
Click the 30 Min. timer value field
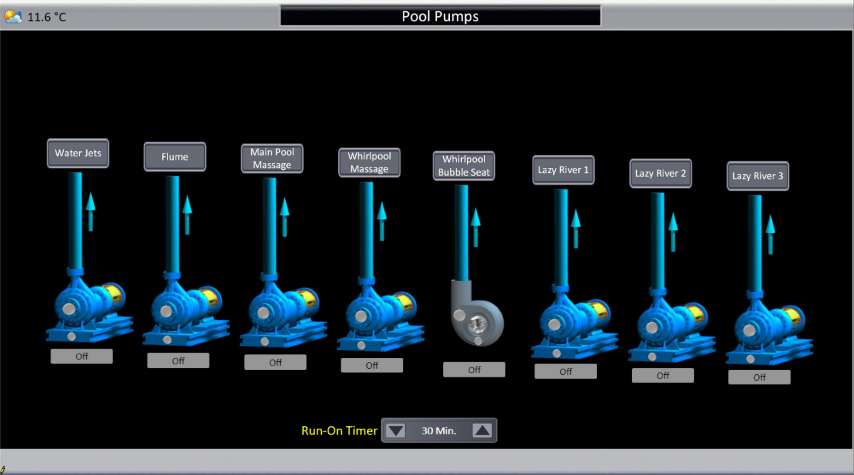coord(439,431)
